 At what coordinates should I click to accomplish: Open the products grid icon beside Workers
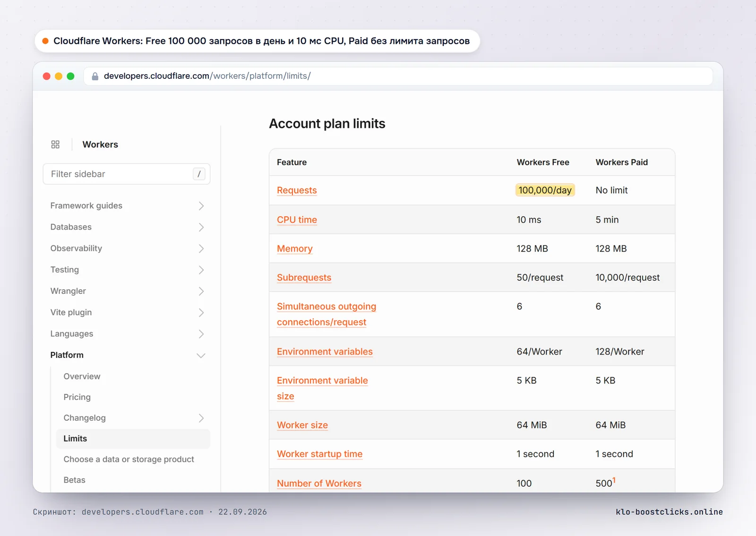tap(55, 145)
